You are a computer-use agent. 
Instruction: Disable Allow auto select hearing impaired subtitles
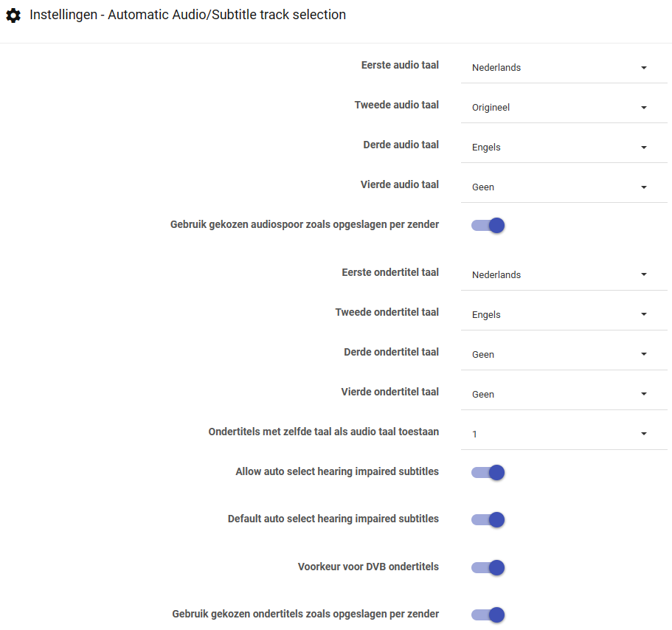[488, 473]
